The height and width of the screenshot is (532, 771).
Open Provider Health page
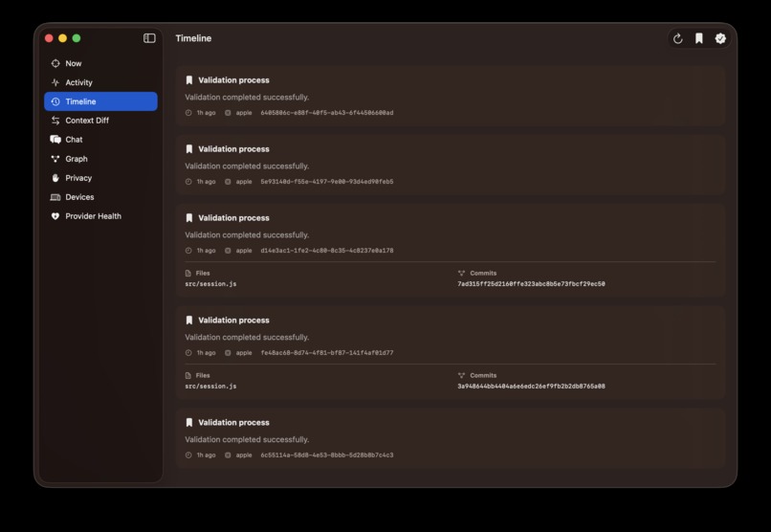100,216
